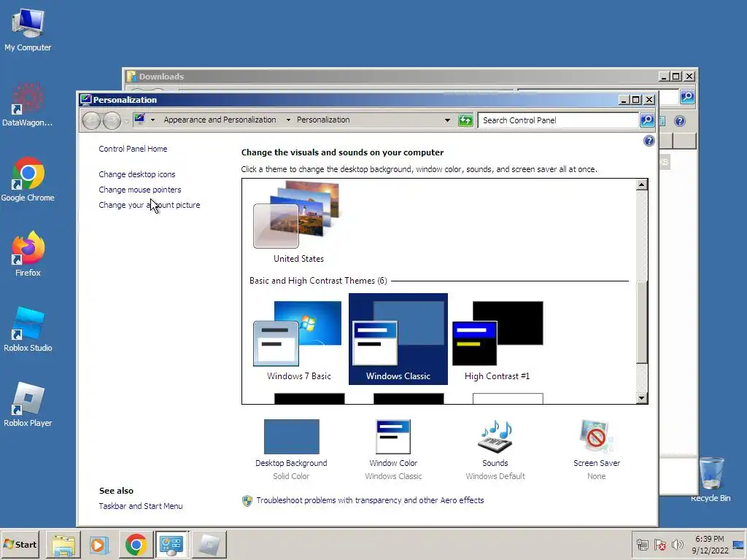
Task: Click the Downloads window title bar
Action: click(391, 76)
